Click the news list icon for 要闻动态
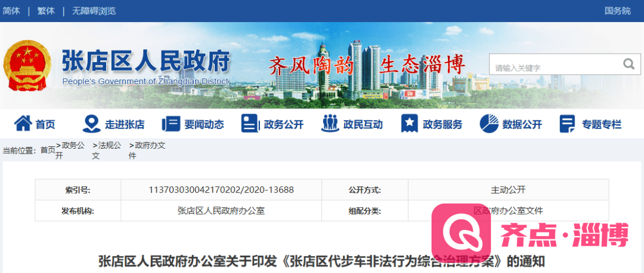This screenshot has height=273, width=644. point(171,124)
